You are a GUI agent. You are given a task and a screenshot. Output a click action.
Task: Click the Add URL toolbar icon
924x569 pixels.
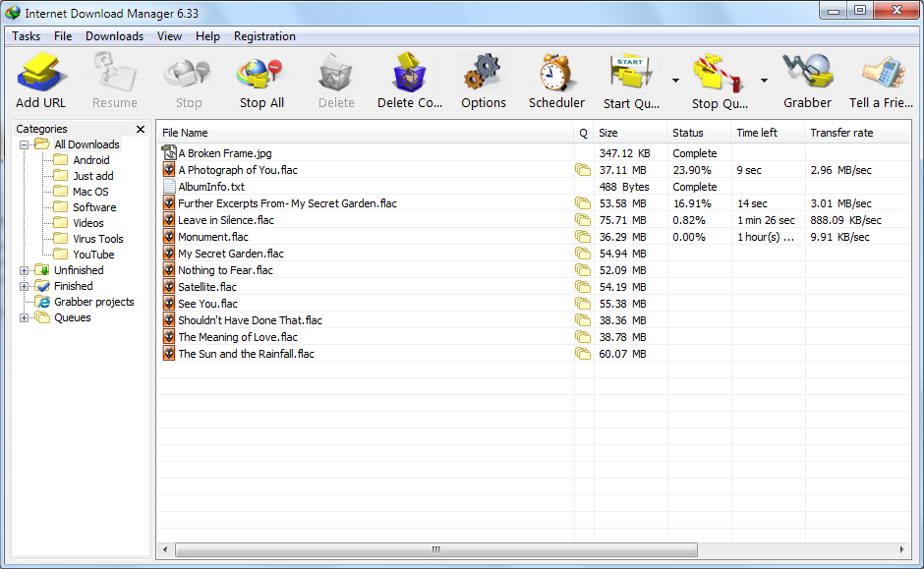coord(40,74)
